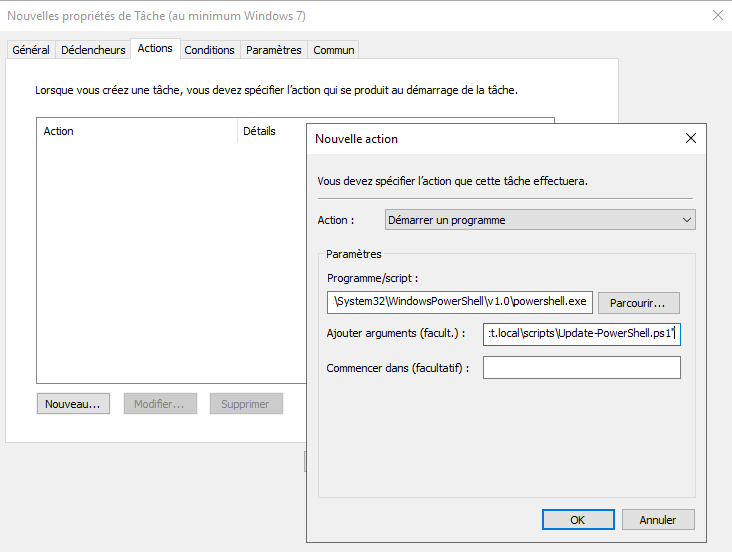Click into the Programme/script field
This screenshot has height=552, width=732.
point(460,302)
